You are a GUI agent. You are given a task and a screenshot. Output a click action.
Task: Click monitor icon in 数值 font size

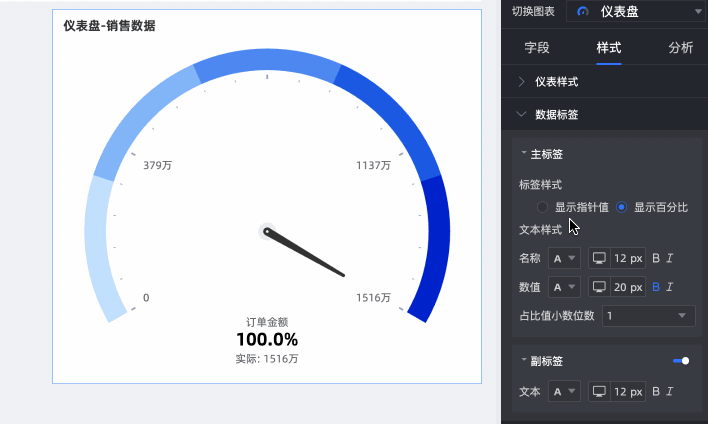(x=599, y=287)
